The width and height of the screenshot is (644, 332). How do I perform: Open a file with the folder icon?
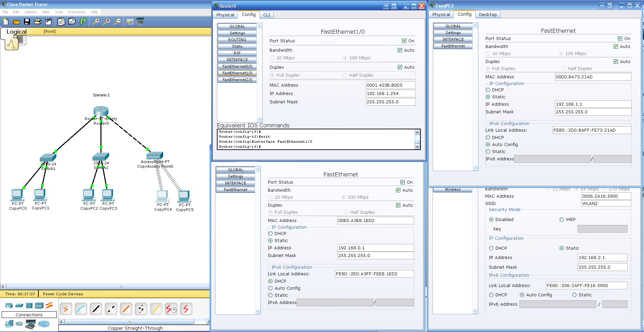16,22
